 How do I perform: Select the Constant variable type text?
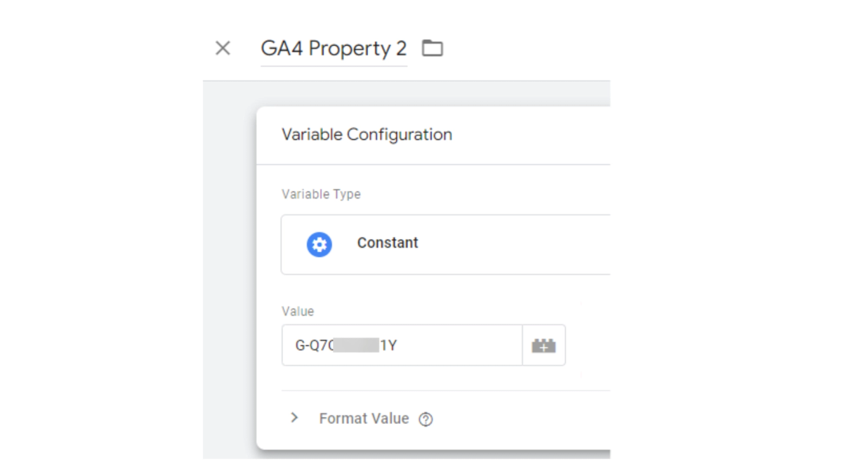coord(387,243)
